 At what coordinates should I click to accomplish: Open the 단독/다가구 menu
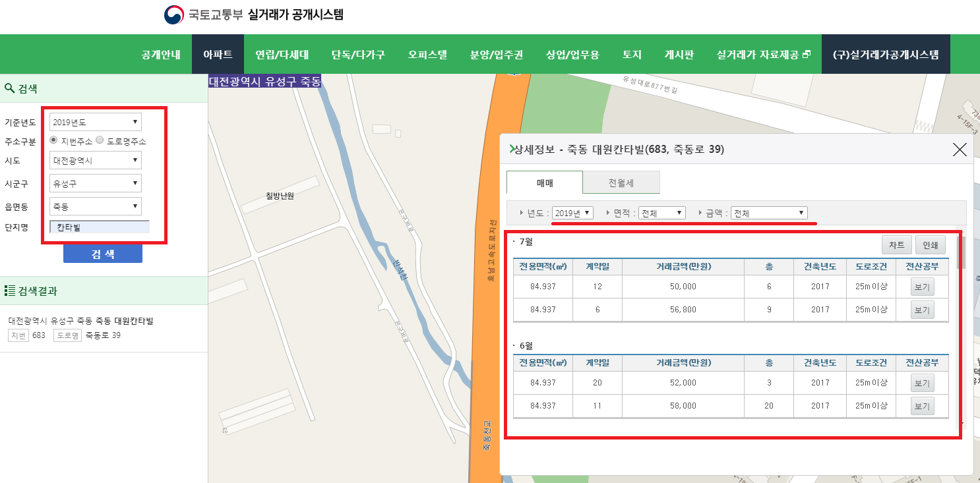click(x=358, y=55)
